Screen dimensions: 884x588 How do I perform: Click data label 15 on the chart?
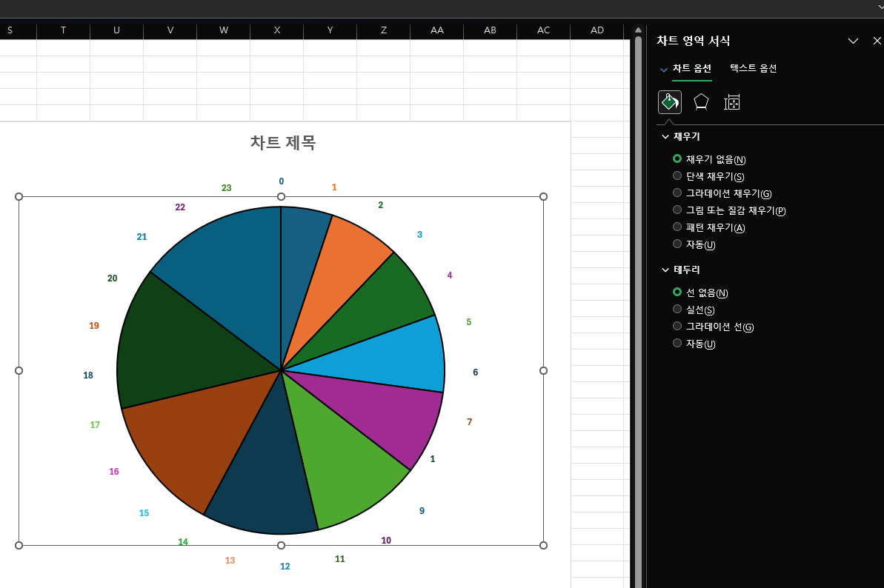click(144, 512)
